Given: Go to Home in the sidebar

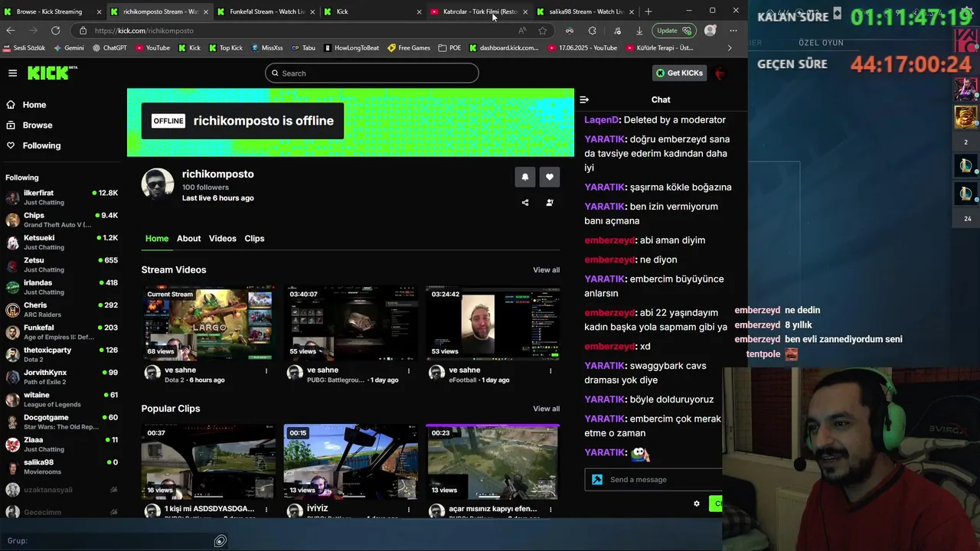Looking at the screenshot, I should pos(34,105).
